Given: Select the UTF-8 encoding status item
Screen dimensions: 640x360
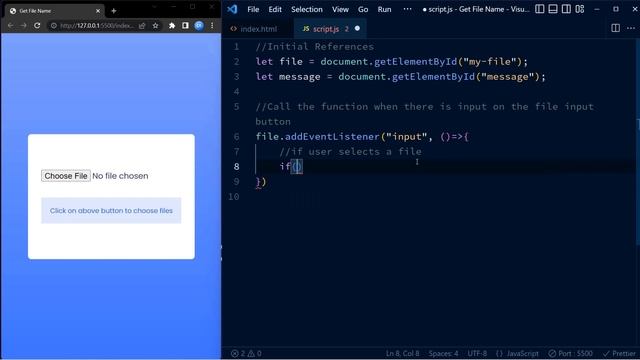Looking at the screenshot, I should (x=477, y=353).
